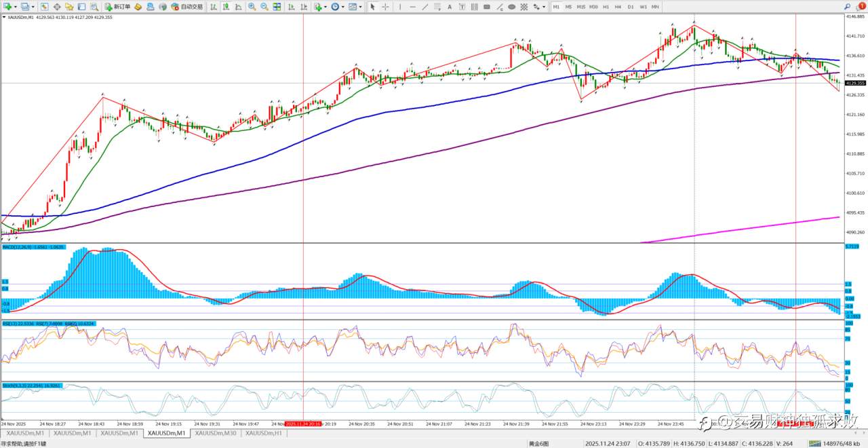This screenshot has height=448, width=868.
Task: Toggle chart shift from right border
Action: pos(304,7)
